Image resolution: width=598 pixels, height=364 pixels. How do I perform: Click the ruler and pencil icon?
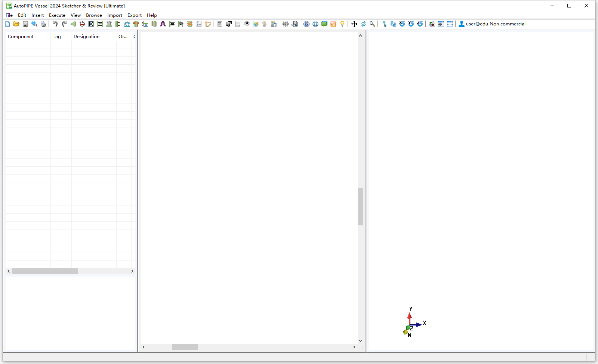208,24
